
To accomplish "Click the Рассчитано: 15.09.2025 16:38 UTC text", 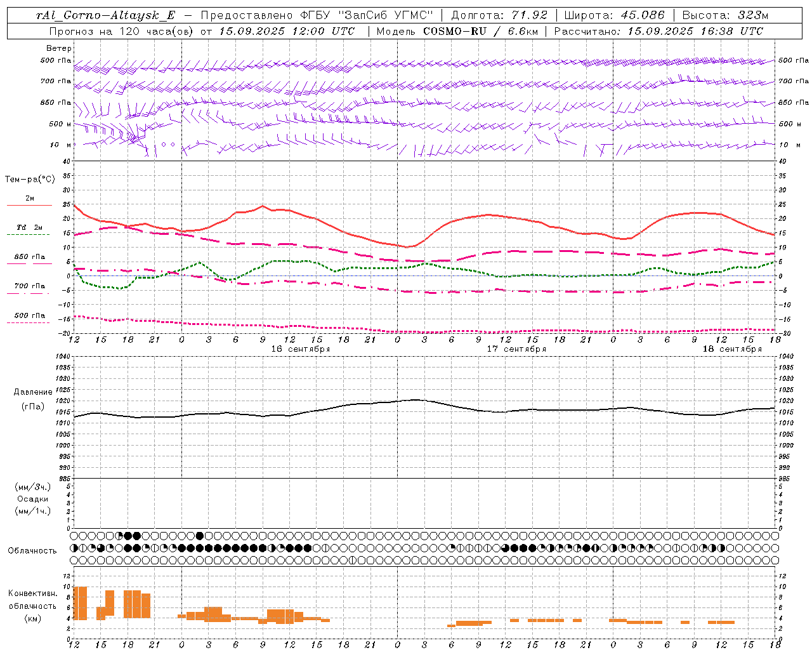I will coord(658,30).
